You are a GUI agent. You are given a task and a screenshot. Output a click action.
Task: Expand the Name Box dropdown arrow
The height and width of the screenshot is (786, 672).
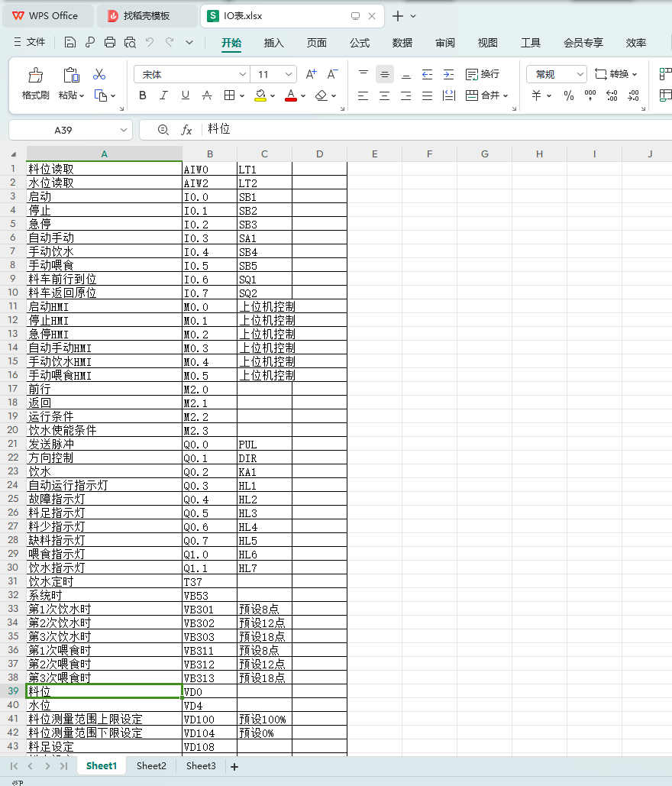click(123, 130)
